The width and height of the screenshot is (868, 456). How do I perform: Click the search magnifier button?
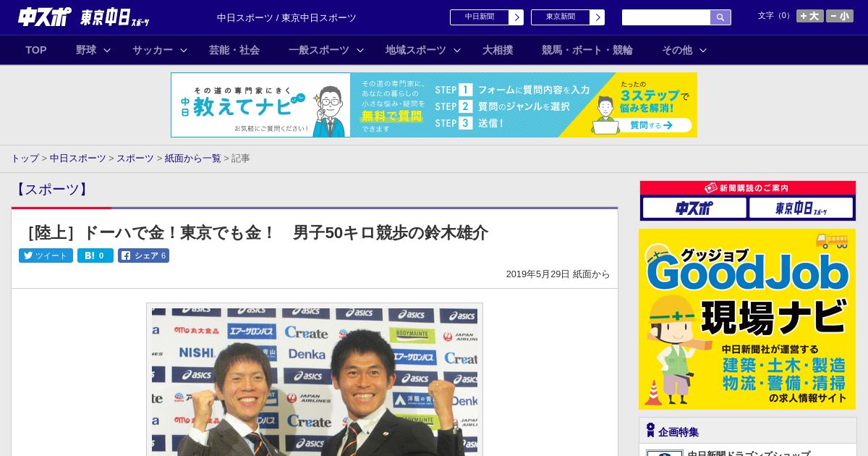tap(720, 17)
